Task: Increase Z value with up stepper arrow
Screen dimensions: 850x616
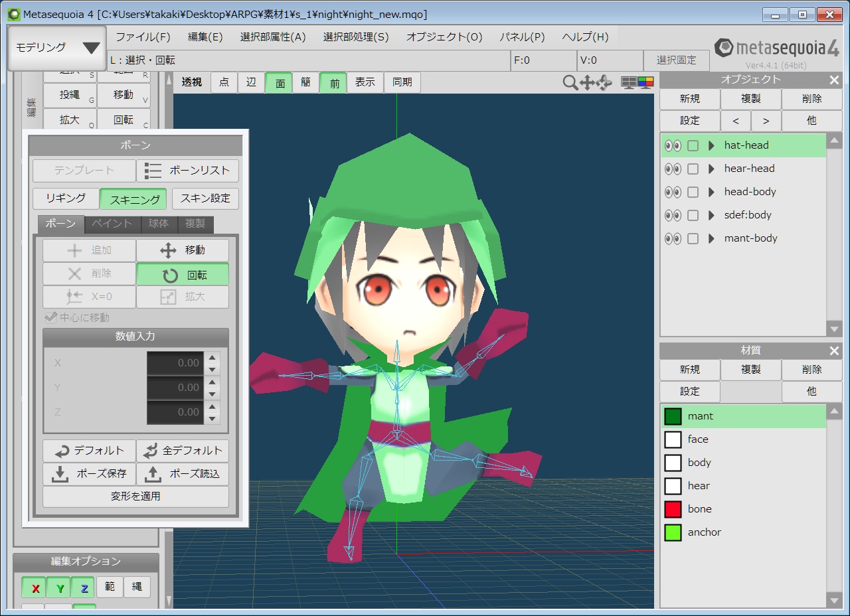Action: point(212,406)
